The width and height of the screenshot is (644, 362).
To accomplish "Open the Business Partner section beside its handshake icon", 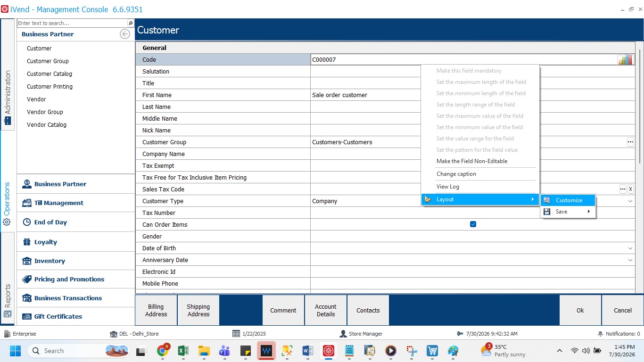I will click(x=76, y=184).
